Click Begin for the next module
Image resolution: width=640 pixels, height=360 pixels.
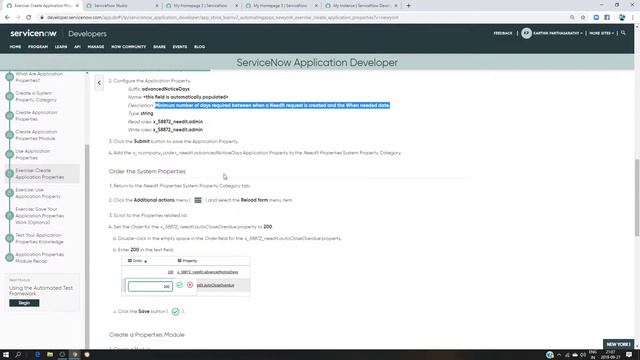(x=24, y=303)
